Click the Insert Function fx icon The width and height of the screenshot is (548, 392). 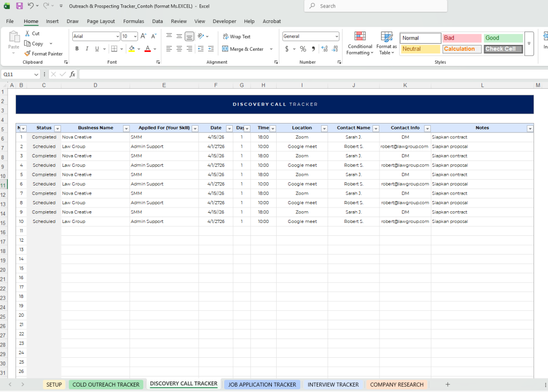click(72, 74)
